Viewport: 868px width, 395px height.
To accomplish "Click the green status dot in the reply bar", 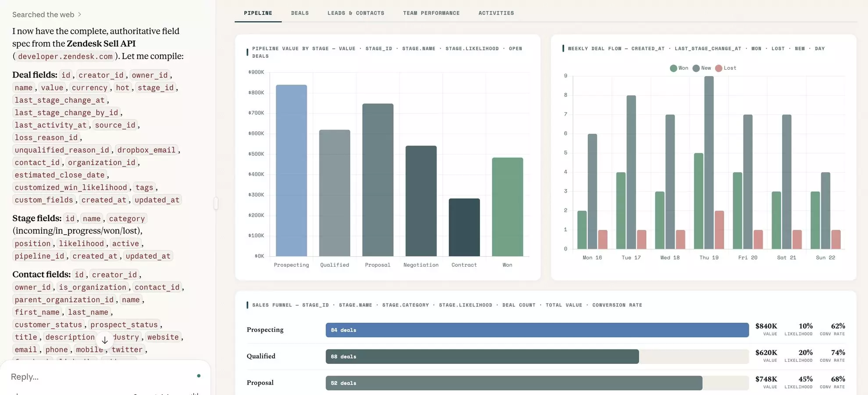I will coord(199,375).
